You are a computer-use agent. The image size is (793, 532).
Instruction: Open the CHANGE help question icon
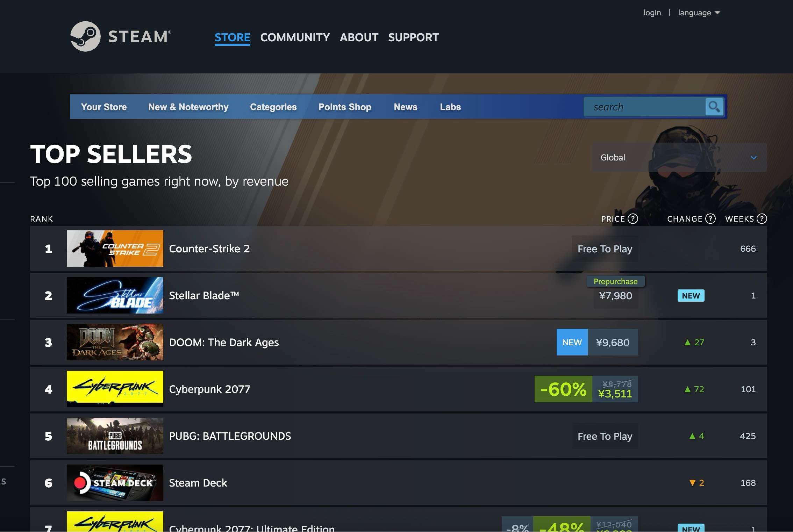pyautogui.click(x=710, y=219)
